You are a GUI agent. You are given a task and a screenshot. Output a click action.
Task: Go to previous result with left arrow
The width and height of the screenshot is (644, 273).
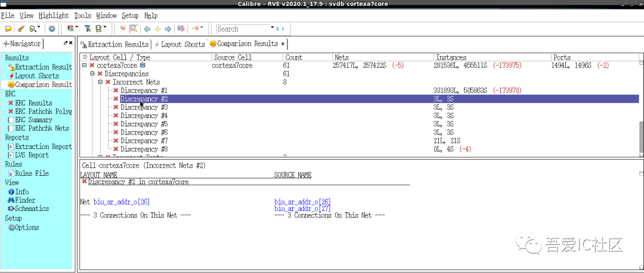click(x=147, y=29)
